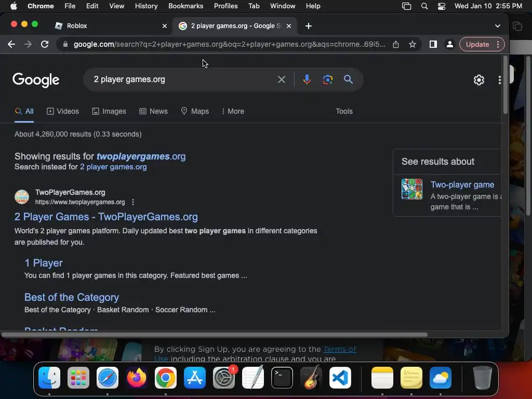The height and width of the screenshot is (399, 532).
Task: Launch Safari from the Dock
Action: [x=108, y=378]
